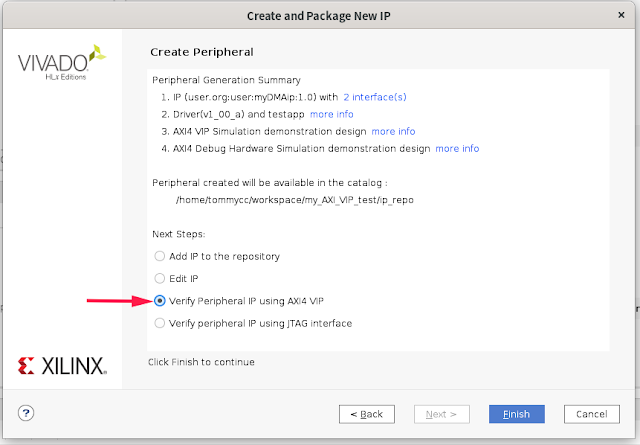Click the Peripheral Generation Summary label
This screenshot has width=640, height=445.
click(226, 80)
